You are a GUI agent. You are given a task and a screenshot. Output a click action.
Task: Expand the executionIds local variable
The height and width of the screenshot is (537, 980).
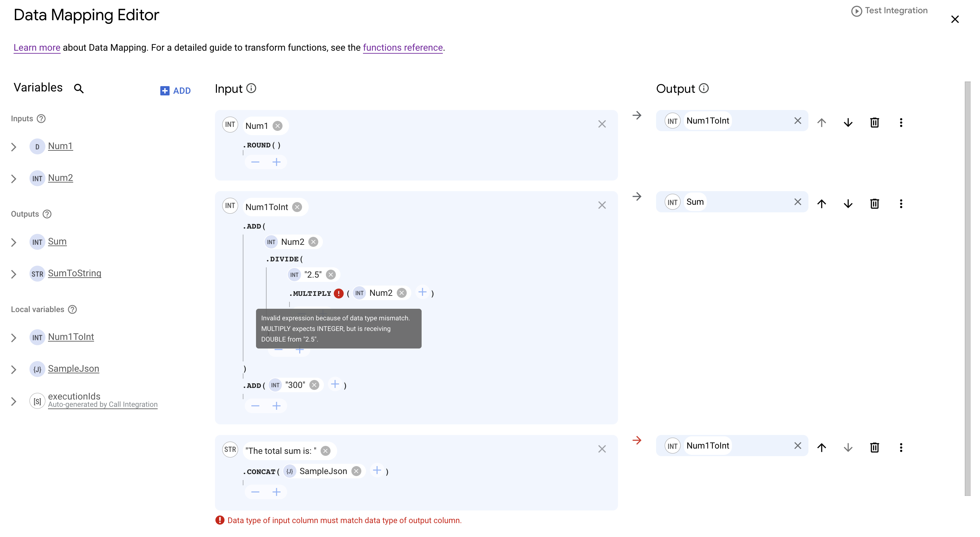13,400
